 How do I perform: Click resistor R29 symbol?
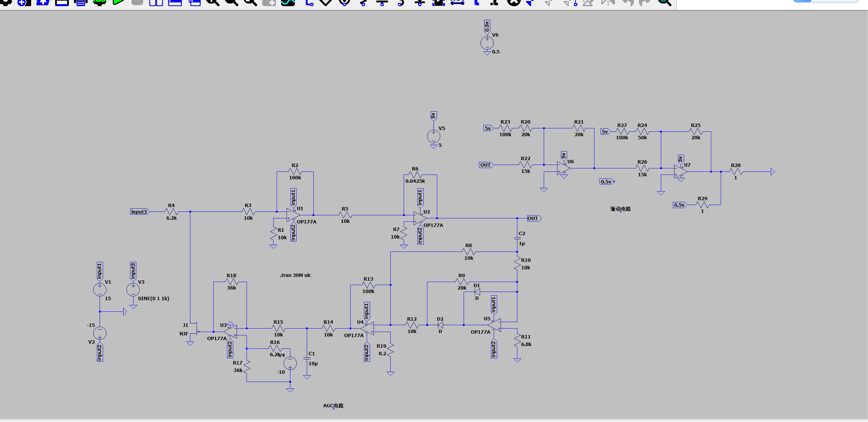pos(702,205)
